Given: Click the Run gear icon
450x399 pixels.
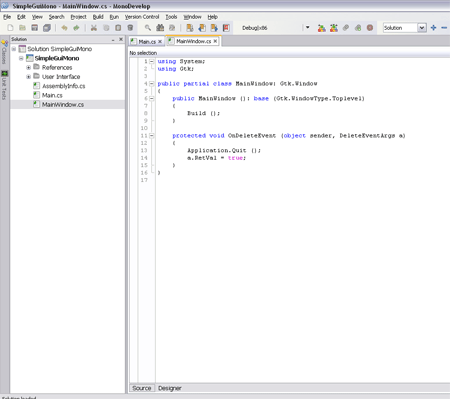Looking at the screenshot, I should (x=346, y=28).
